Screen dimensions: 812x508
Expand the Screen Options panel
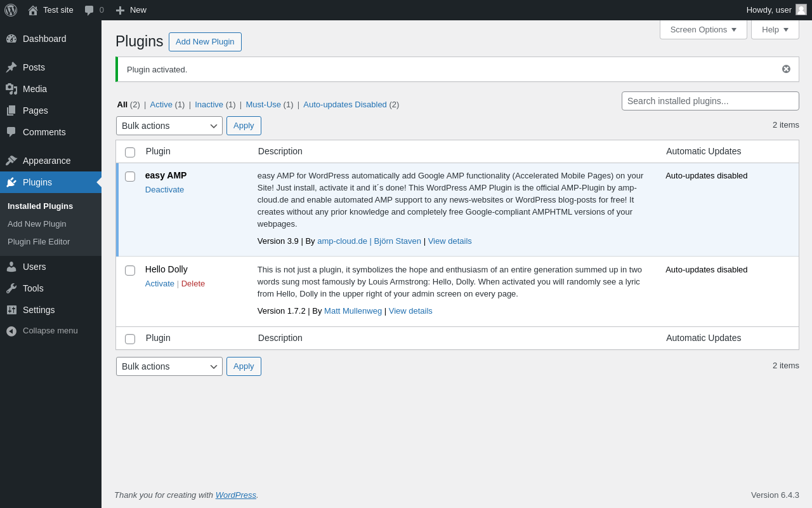click(x=704, y=29)
